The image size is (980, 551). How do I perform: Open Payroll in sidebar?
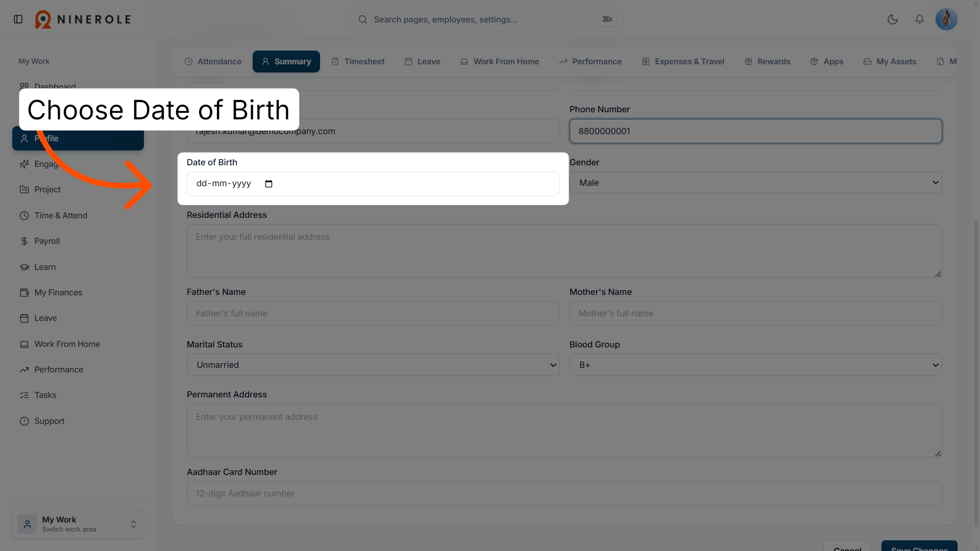point(78,241)
